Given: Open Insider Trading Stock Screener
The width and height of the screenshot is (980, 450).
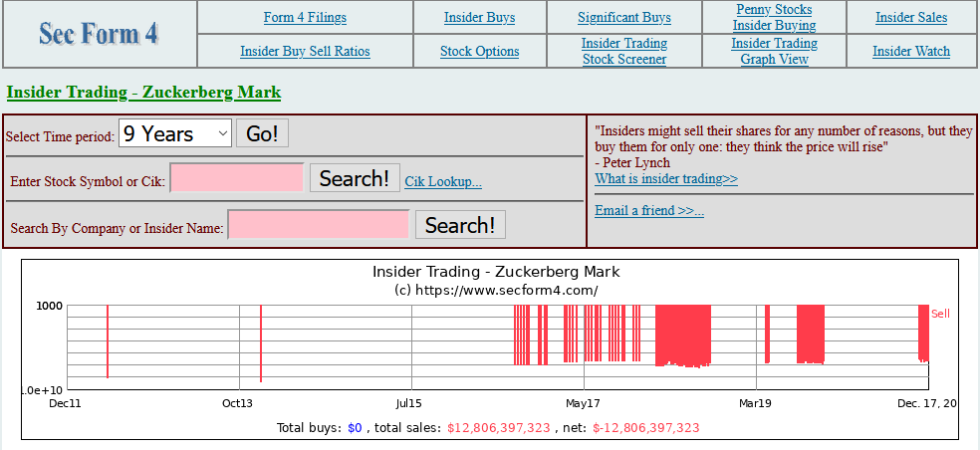Looking at the screenshot, I should click(x=624, y=51).
